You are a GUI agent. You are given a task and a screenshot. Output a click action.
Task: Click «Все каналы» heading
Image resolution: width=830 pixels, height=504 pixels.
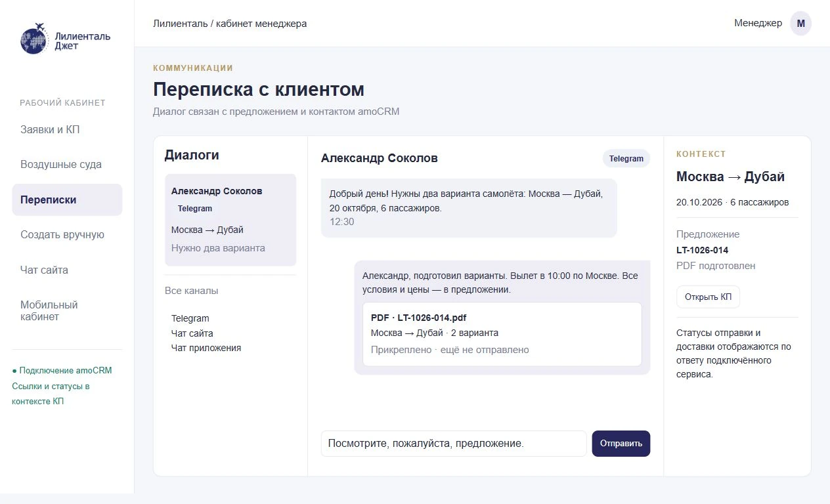click(x=192, y=291)
